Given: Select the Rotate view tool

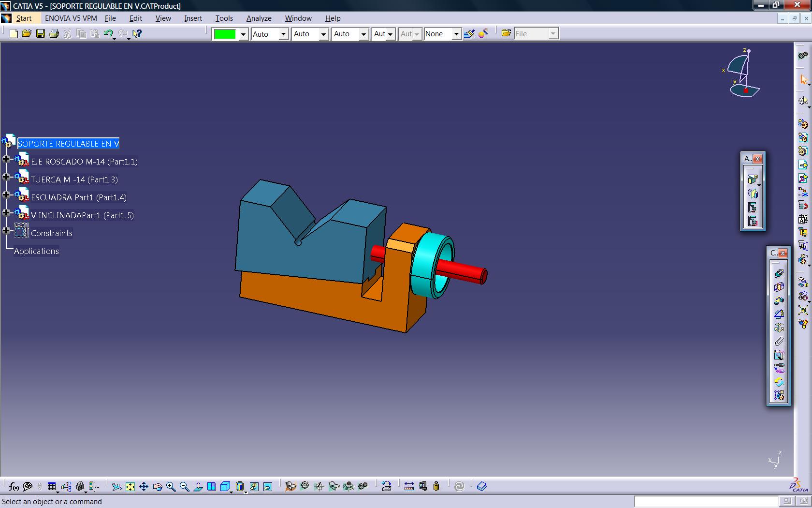Looking at the screenshot, I should click(x=157, y=486).
